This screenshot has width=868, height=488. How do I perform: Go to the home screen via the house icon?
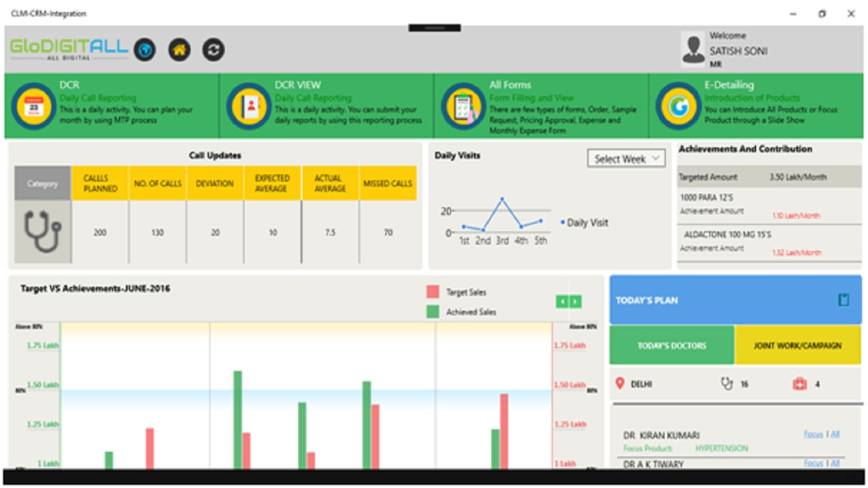(179, 50)
